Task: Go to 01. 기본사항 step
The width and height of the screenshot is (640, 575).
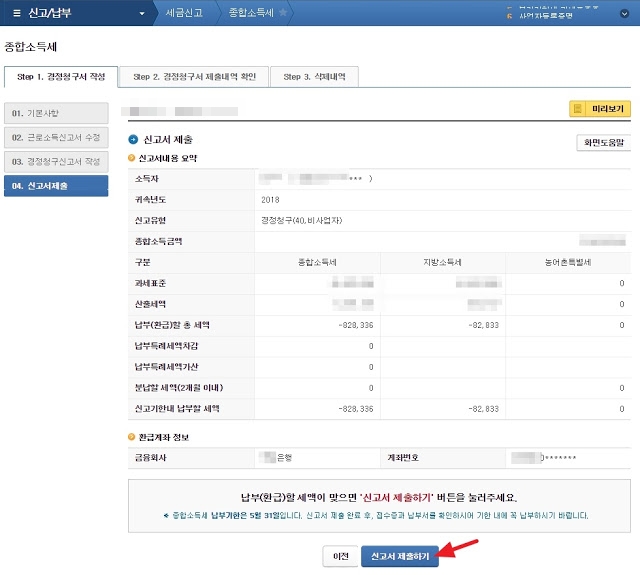Action: click(56, 113)
